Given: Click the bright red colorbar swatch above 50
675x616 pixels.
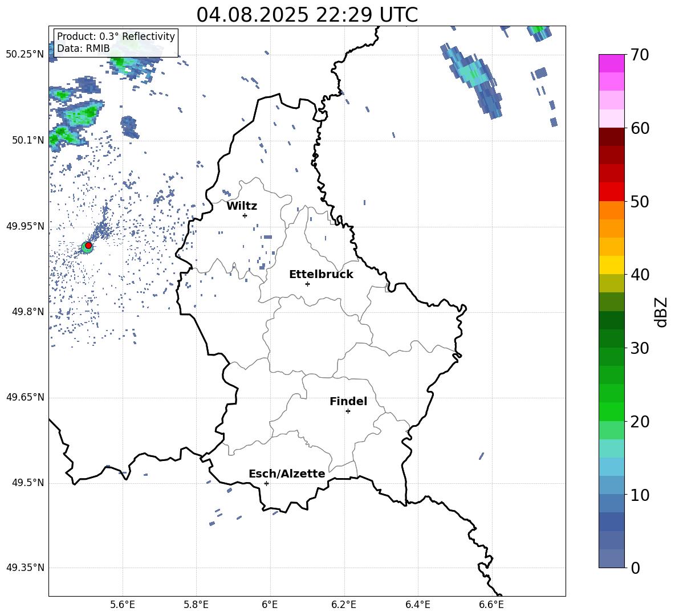Looking at the screenshot, I should click(611, 192).
